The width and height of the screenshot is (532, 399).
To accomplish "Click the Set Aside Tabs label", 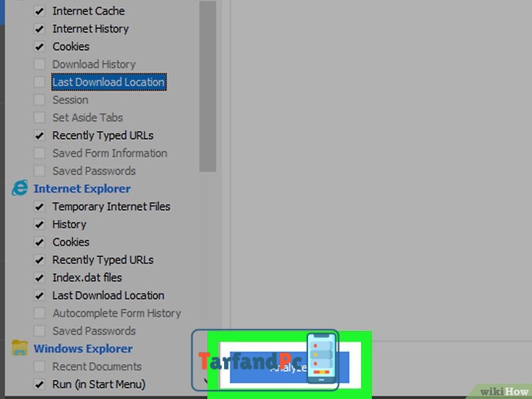I will (x=87, y=118).
